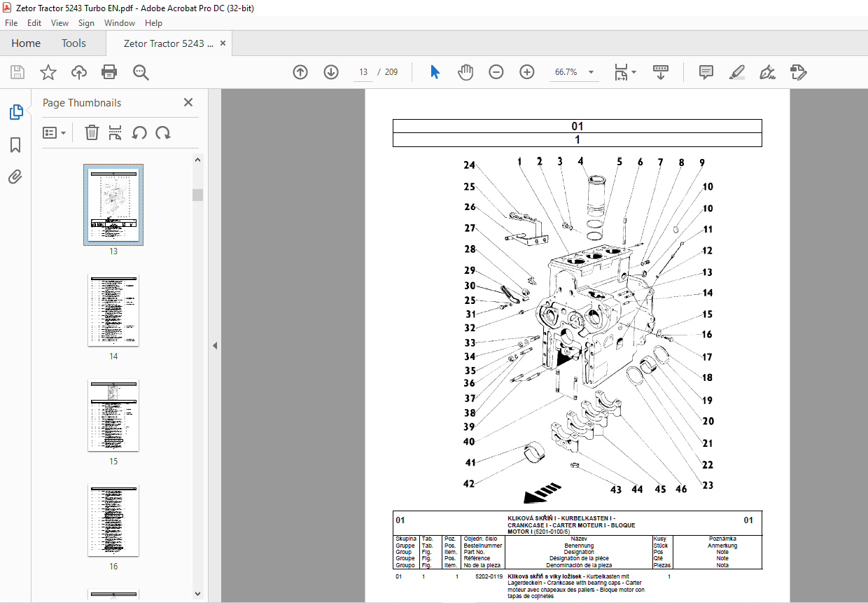Viewport: 868px width, 603px height.
Task: Click the upload to cloud icon
Action: point(78,72)
